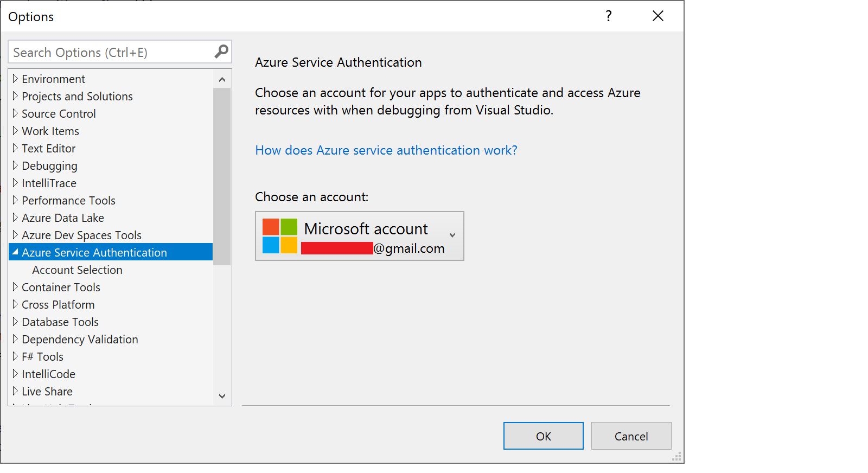Expand the Text Editor node arrow
868x473 pixels.
point(15,149)
